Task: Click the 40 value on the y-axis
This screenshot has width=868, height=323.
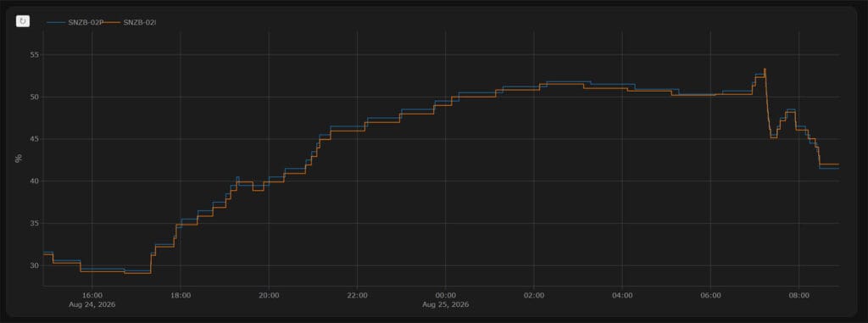Action: [x=34, y=181]
